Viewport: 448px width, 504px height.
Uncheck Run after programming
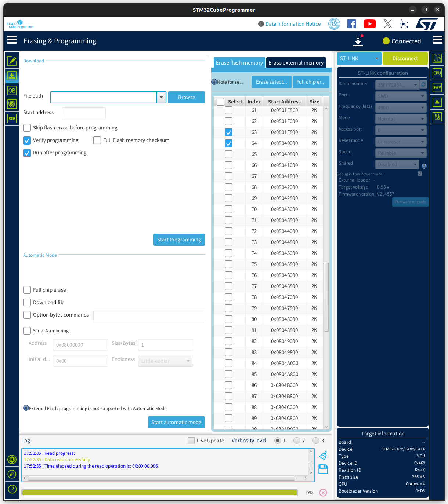point(27,153)
